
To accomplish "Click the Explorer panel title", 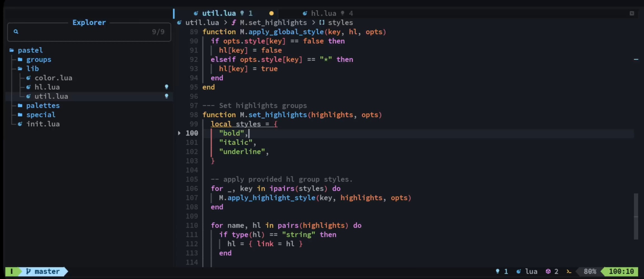I will pyautogui.click(x=89, y=22).
